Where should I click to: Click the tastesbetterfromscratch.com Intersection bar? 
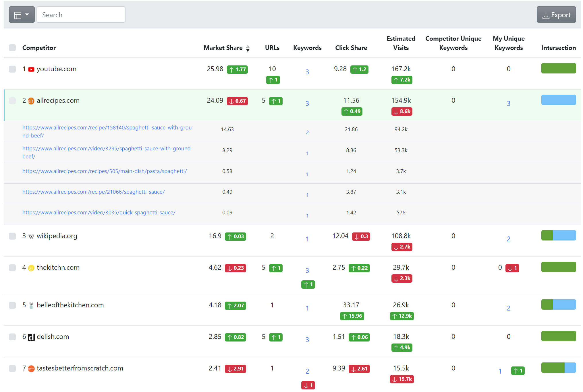[x=559, y=368]
